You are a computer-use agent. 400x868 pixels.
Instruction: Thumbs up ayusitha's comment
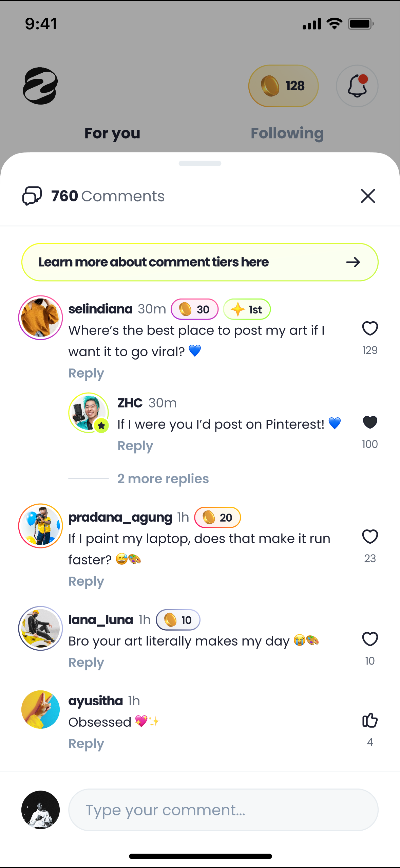(x=369, y=720)
